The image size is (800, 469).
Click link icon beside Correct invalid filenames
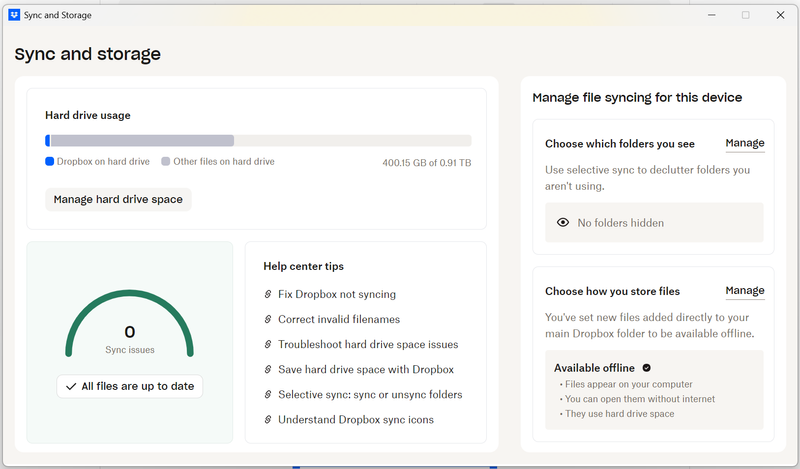268,320
